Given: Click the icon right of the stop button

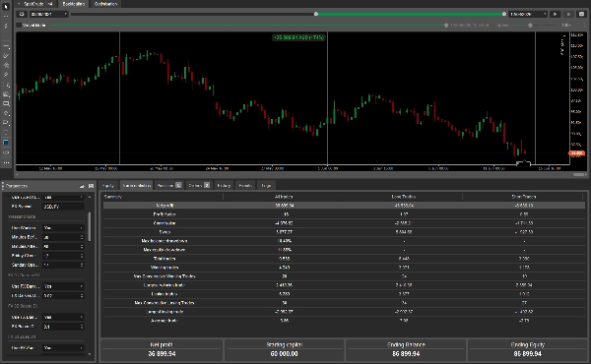Looking at the screenshot, I should (581, 14).
